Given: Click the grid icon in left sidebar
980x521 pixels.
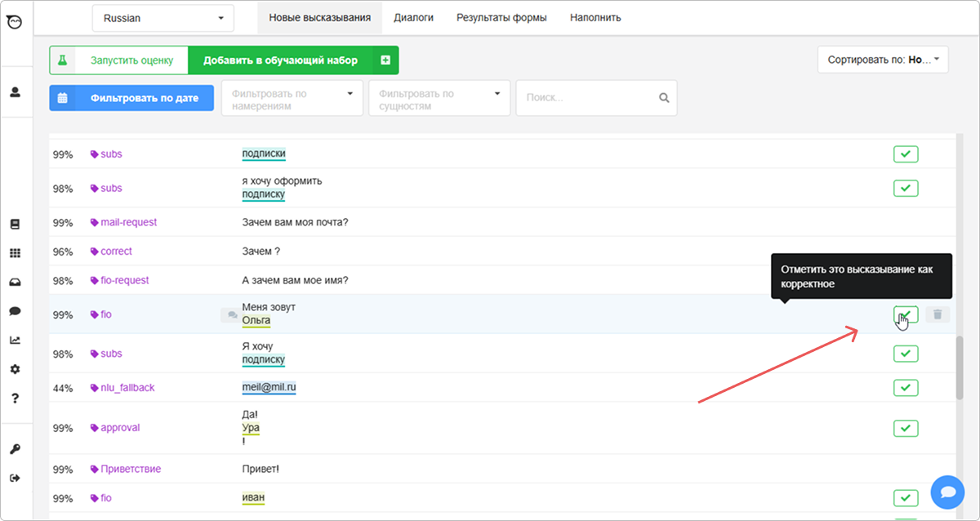Looking at the screenshot, I should pos(15,254).
